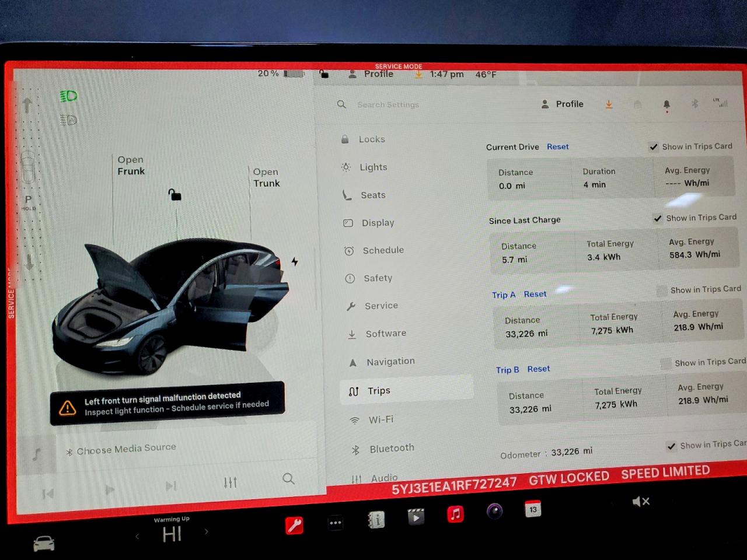Viewport: 747px width, 560px height.
Task: Open the three-dot app launcher
Action: pos(336,523)
